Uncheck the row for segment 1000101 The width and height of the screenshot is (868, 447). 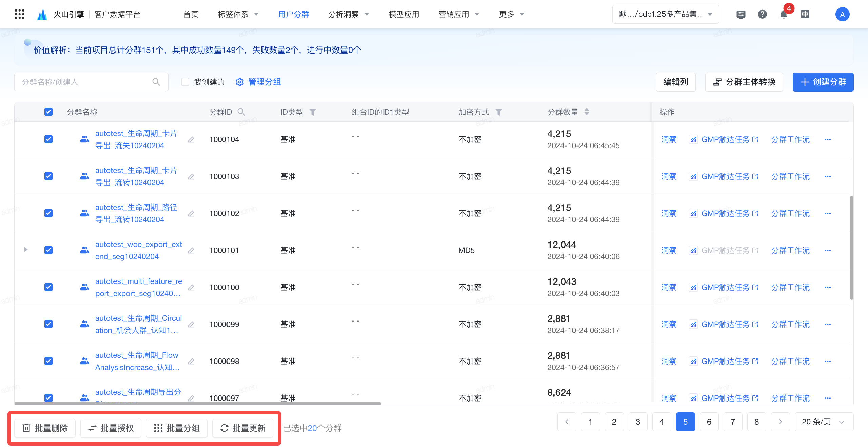click(48, 250)
